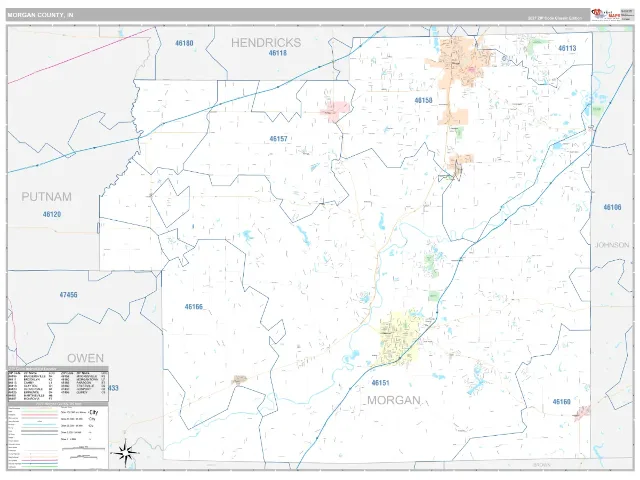This screenshot has height=480, width=640.
Task: Click ZIP code 46180 label
Action: coord(184,43)
